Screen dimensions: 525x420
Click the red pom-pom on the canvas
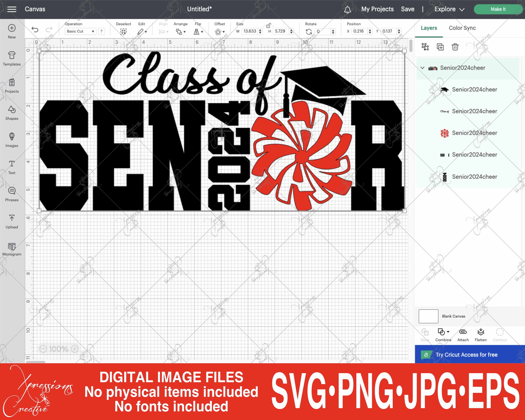point(302,156)
